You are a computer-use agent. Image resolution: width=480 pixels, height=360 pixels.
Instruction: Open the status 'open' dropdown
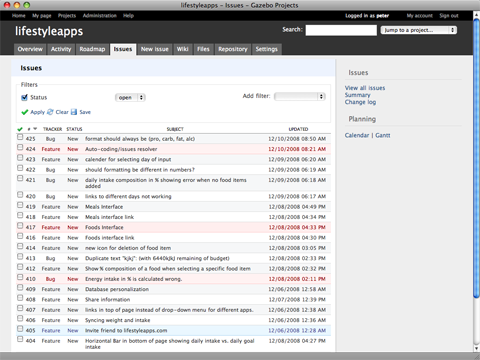pyautogui.click(x=130, y=97)
